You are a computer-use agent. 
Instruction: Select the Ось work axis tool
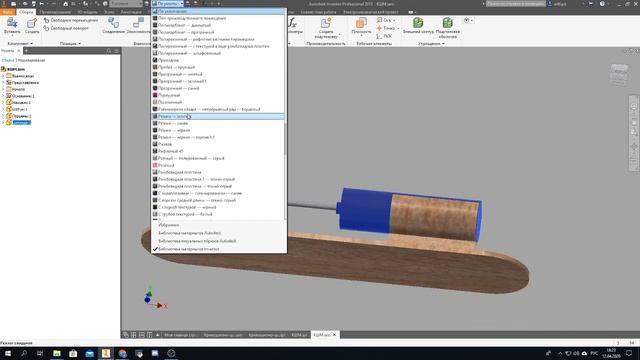[386, 20]
